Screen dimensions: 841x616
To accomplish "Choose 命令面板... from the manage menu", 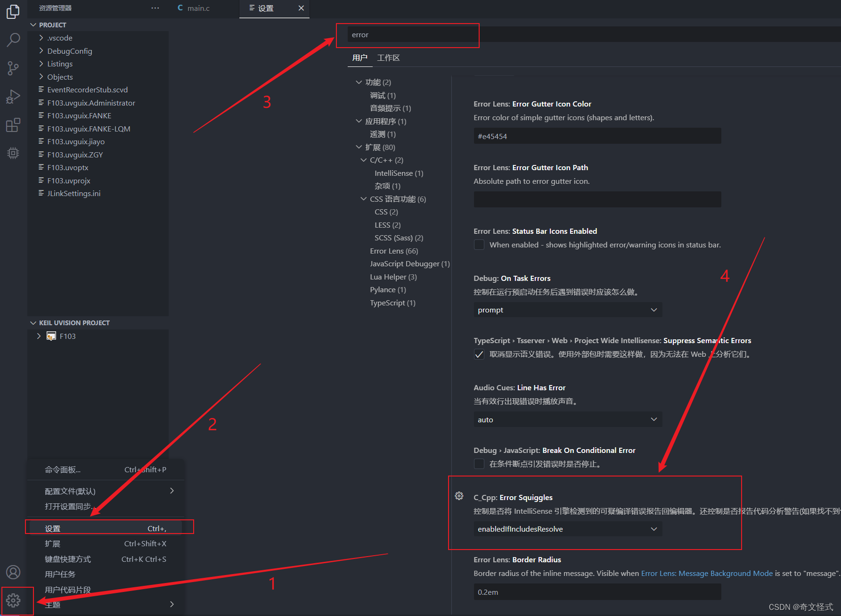I will (106, 469).
